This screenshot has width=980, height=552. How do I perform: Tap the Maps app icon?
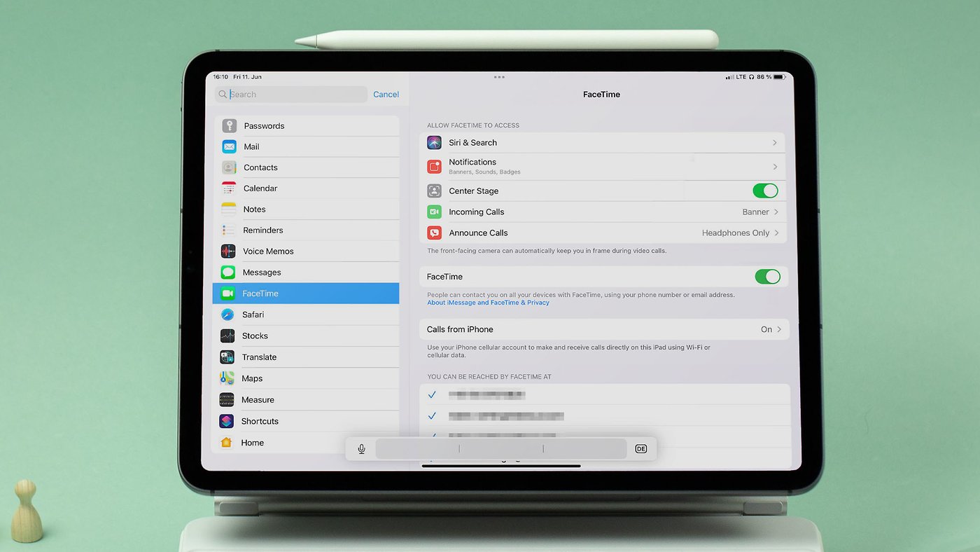coord(227,378)
